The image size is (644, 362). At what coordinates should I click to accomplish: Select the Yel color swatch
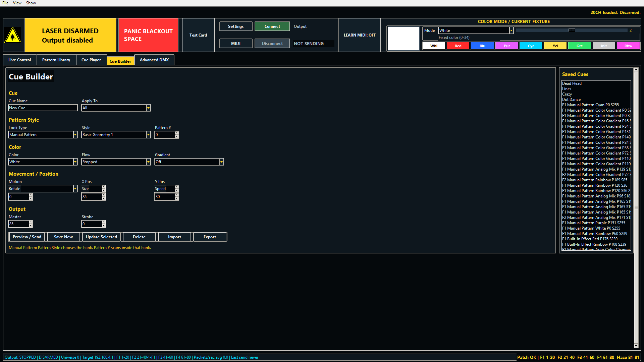click(555, 46)
